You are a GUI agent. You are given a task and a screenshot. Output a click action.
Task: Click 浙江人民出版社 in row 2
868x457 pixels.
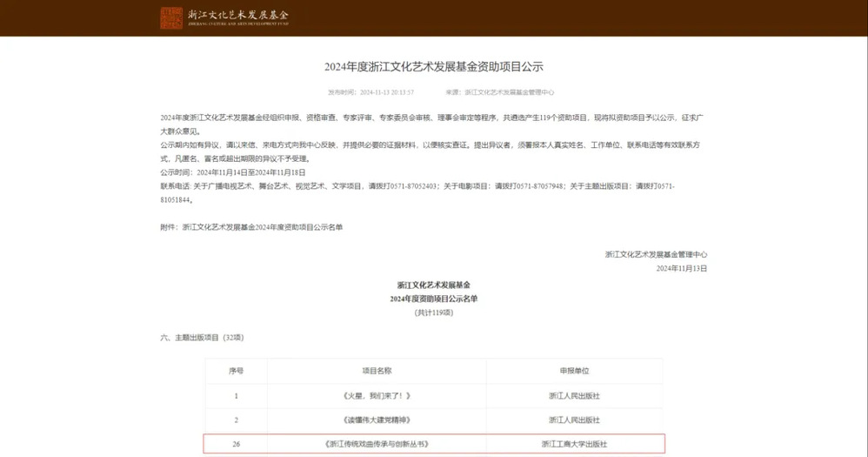coord(575,420)
